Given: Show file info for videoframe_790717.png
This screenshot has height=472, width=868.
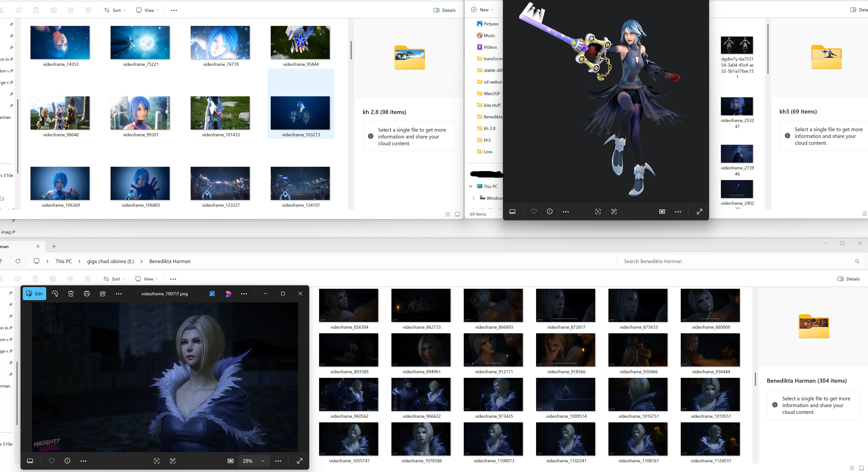Looking at the screenshot, I should pyautogui.click(x=67, y=461).
